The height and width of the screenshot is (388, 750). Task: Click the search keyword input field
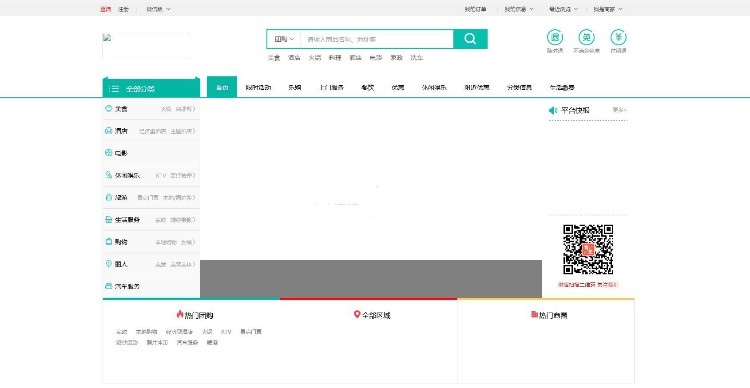376,39
